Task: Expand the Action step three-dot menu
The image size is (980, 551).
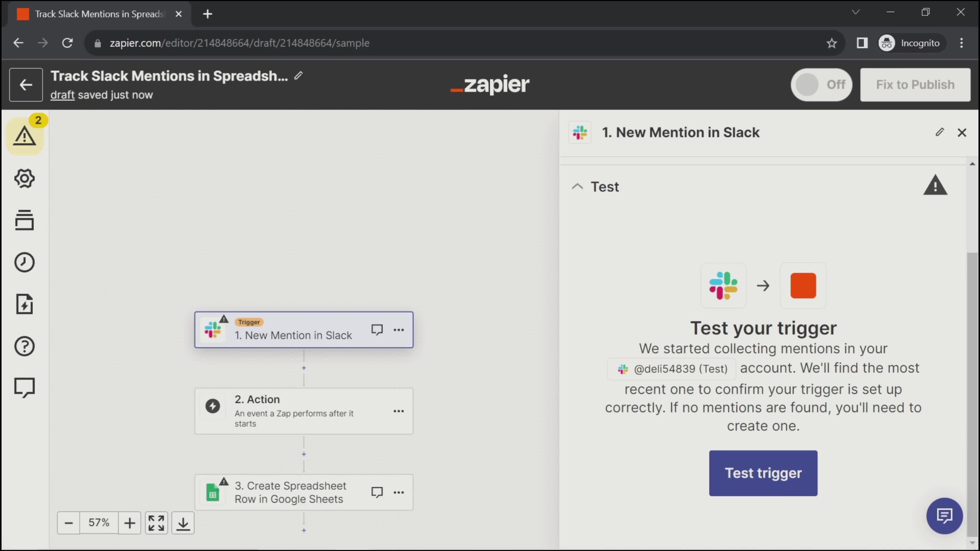Action: (x=398, y=411)
